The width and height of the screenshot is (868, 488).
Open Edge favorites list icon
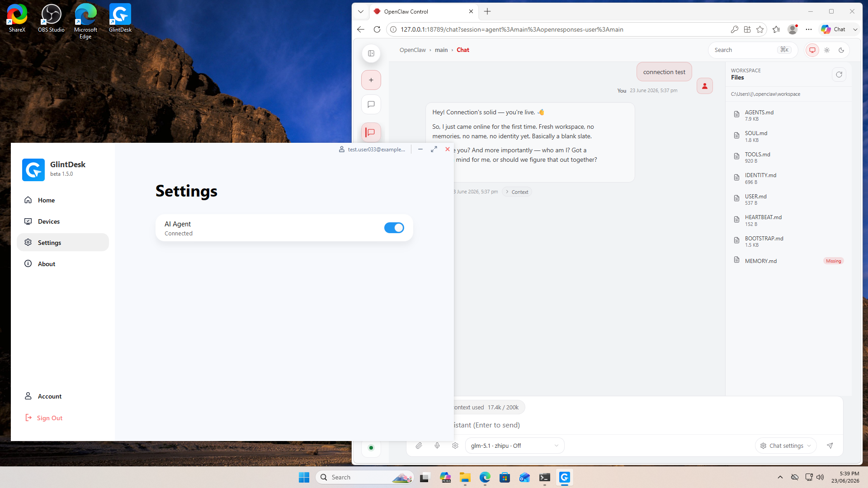click(776, 29)
